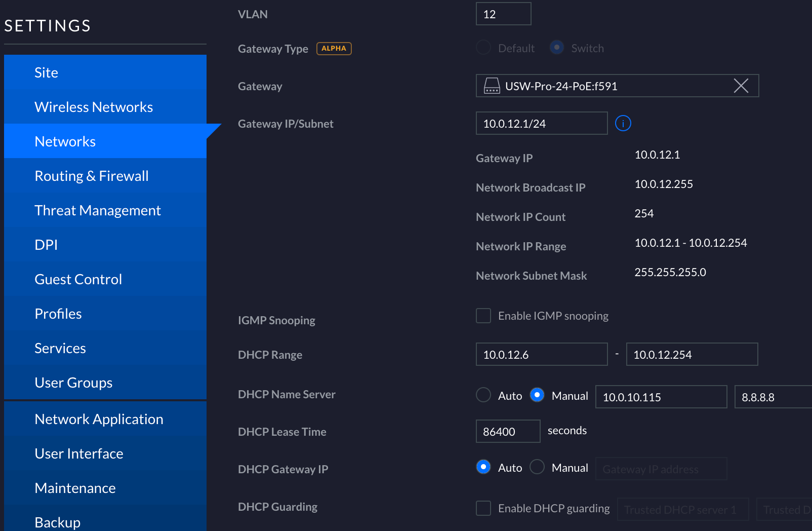Navigate to Guest Control settings

click(x=78, y=279)
